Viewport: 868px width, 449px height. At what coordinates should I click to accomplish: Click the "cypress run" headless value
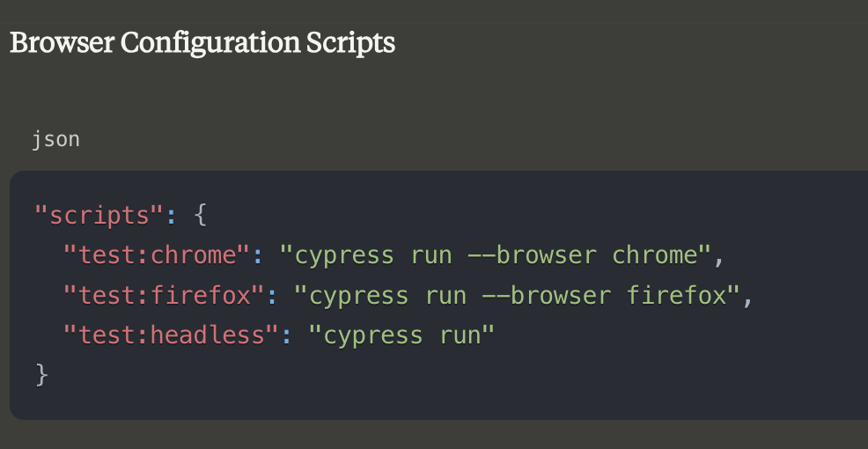(x=401, y=335)
